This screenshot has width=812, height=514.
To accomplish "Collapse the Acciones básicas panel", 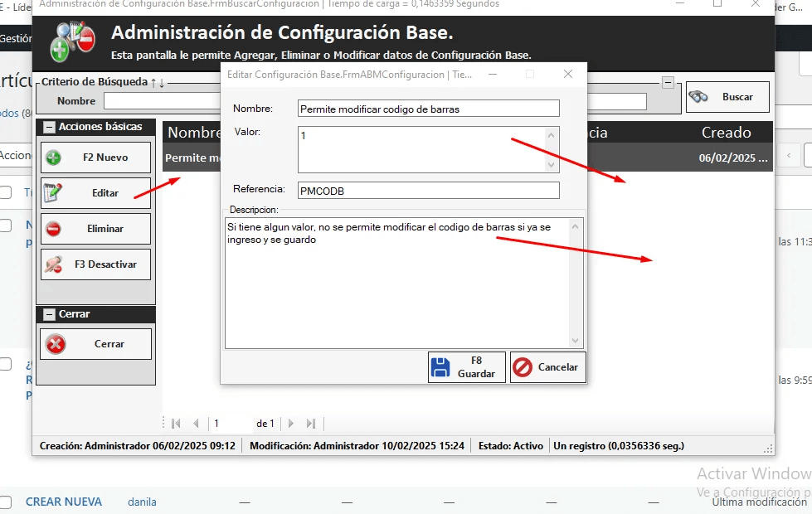I will 49,128.
